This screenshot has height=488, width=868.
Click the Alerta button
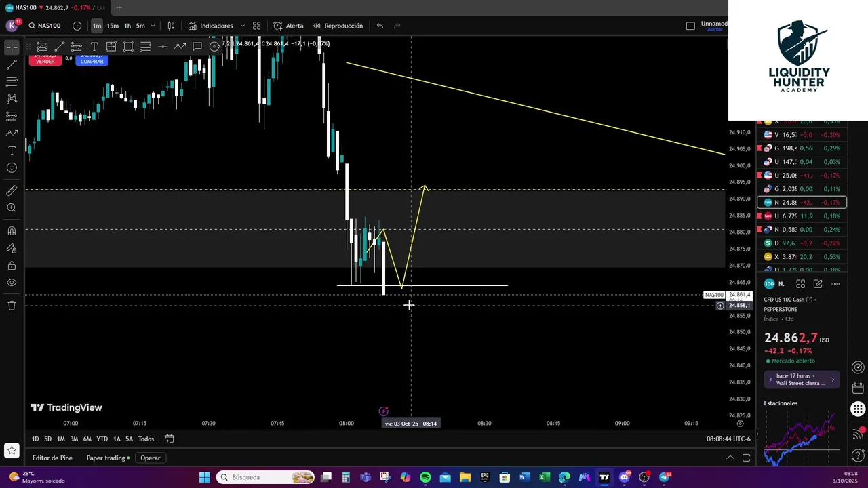[289, 26]
